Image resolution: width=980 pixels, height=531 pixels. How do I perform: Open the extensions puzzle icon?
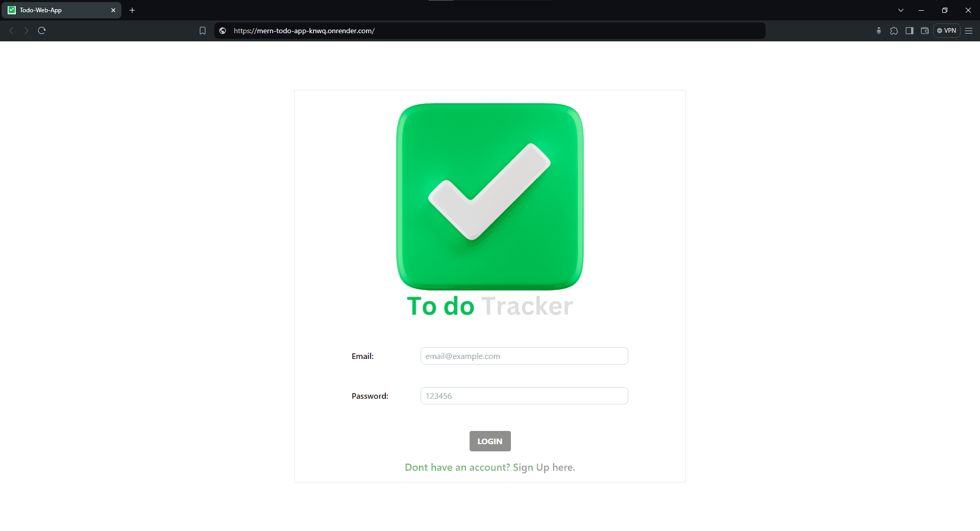894,31
